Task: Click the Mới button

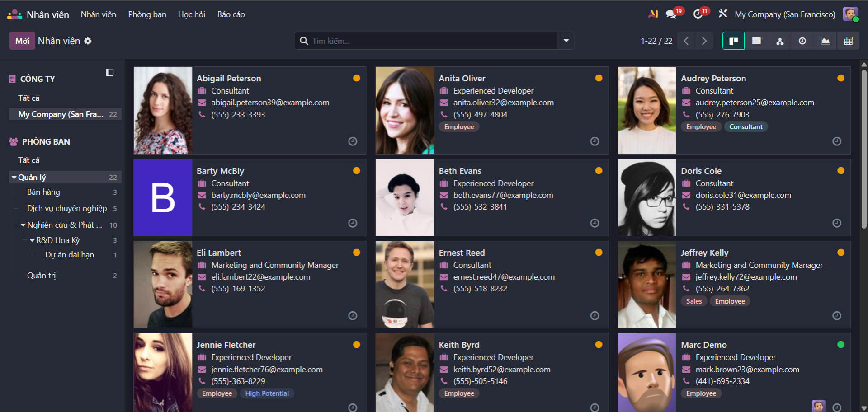Action: [22, 41]
